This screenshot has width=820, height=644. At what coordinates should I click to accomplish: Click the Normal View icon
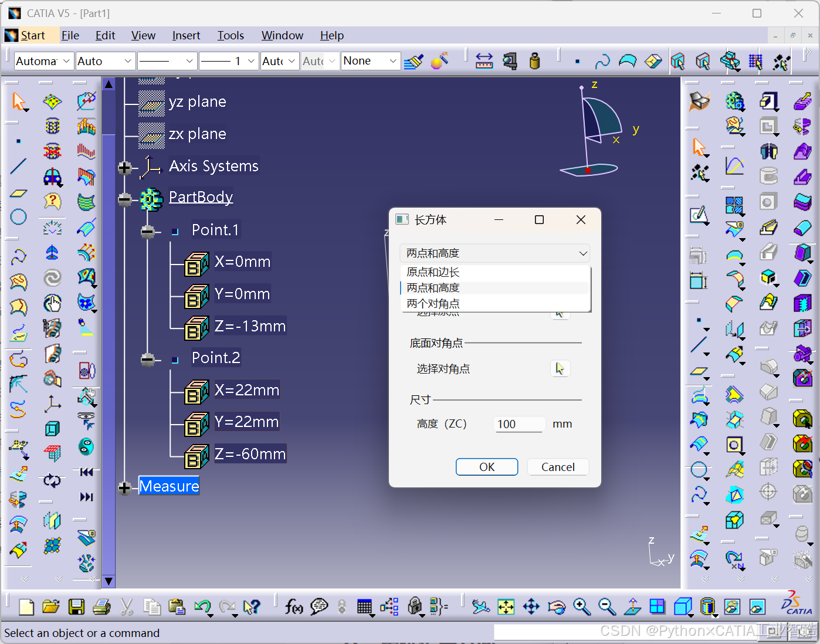[632, 606]
